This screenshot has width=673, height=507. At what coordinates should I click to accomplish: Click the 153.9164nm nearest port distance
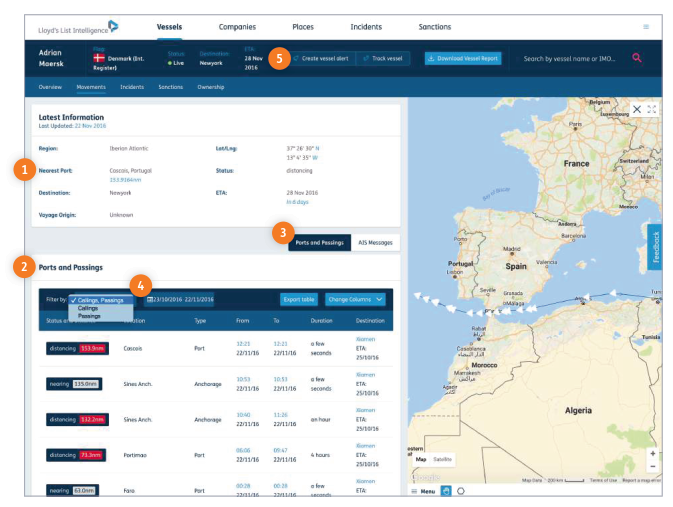tap(125, 180)
